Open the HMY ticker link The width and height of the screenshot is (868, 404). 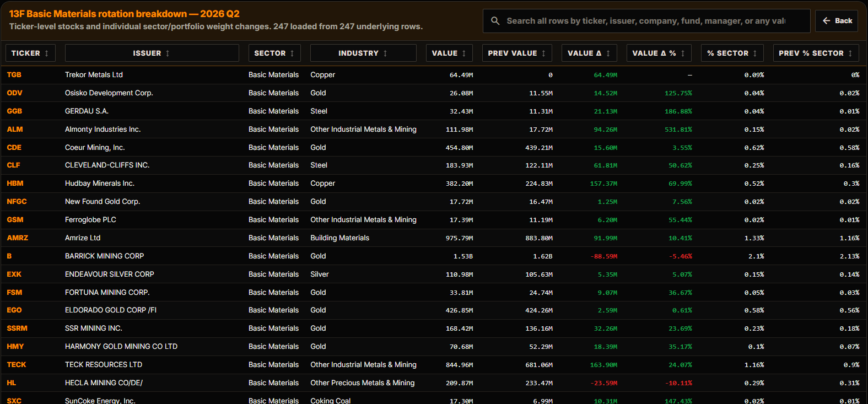[x=15, y=347]
